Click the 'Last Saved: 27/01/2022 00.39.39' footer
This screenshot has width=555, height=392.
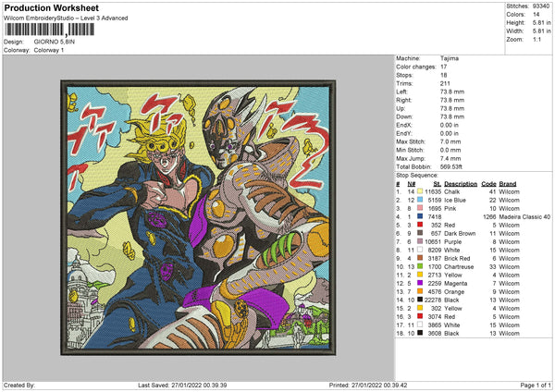(182, 385)
